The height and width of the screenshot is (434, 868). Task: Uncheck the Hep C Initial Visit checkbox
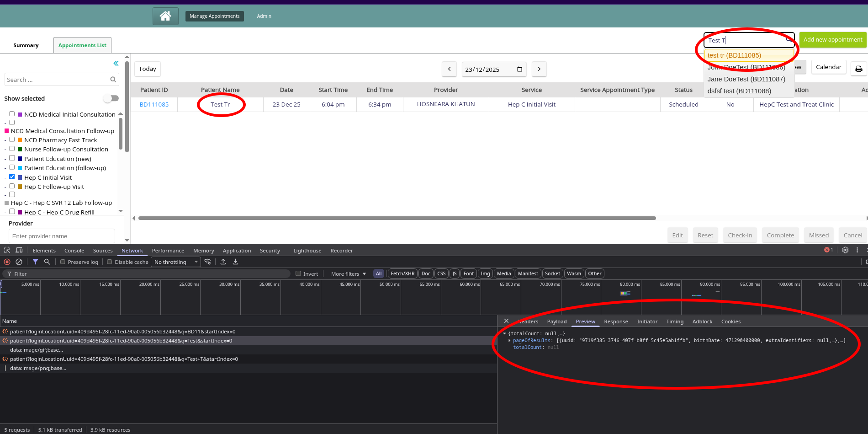pyautogui.click(x=12, y=177)
